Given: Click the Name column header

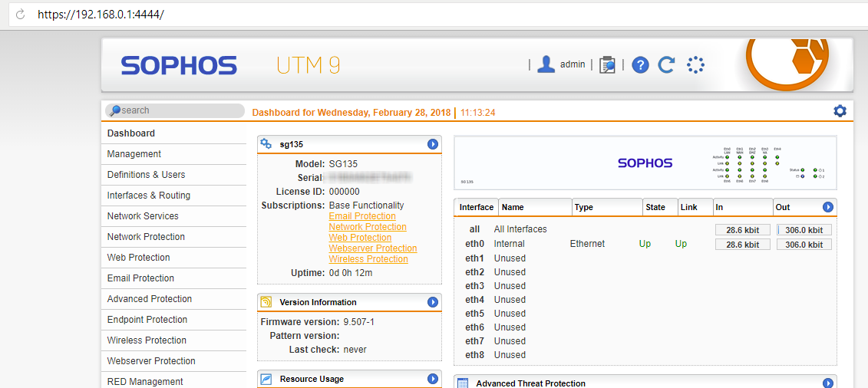Looking at the screenshot, I should (x=535, y=207).
